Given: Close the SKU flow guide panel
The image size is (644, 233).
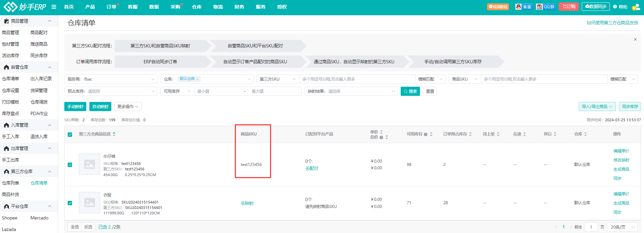Looking at the screenshot, I should click(635, 40).
